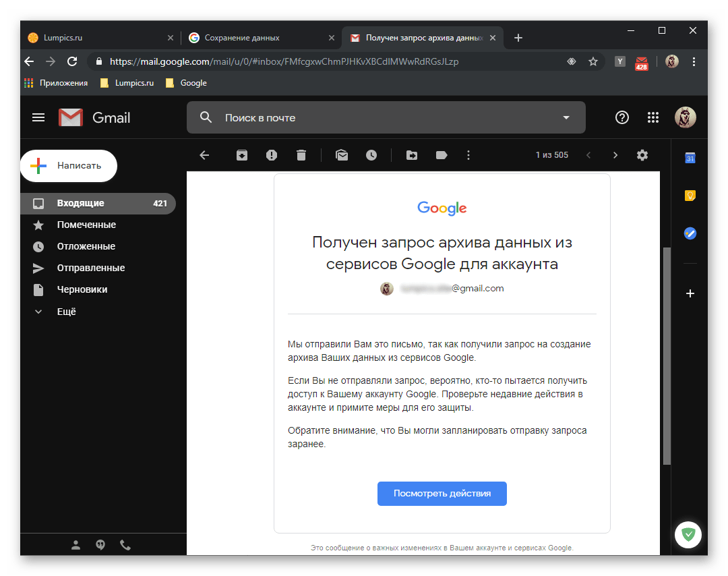Click the browser back button
The width and height of the screenshot is (728, 576).
point(29,61)
